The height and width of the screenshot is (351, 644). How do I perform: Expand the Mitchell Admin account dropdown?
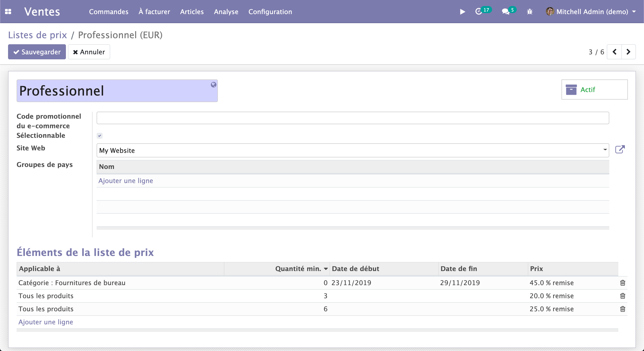tap(633, 12)
